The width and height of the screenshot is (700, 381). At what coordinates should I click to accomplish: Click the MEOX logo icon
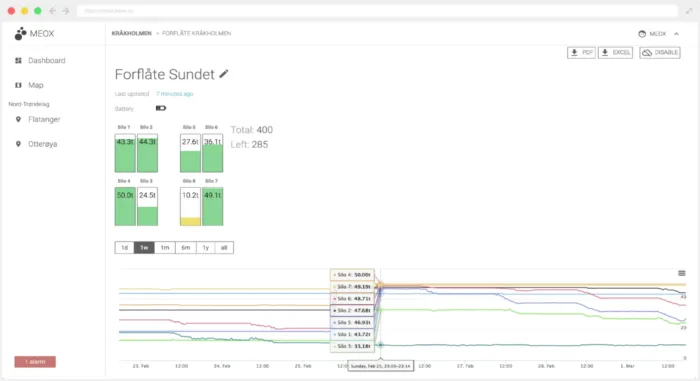click(20, 33)
